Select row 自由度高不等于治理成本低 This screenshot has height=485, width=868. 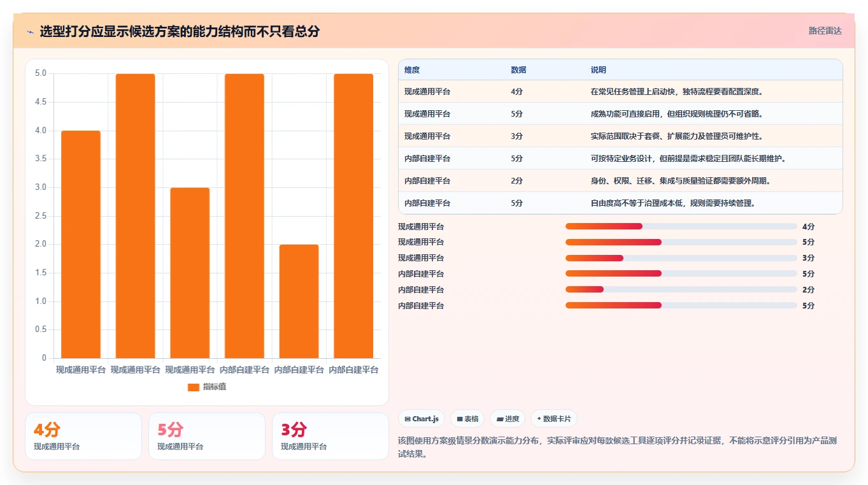(x=620, y=203)
